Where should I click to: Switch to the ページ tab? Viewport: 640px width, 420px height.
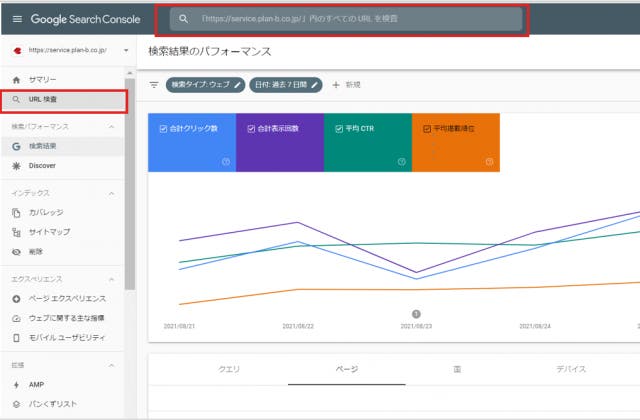coord(347,369)
